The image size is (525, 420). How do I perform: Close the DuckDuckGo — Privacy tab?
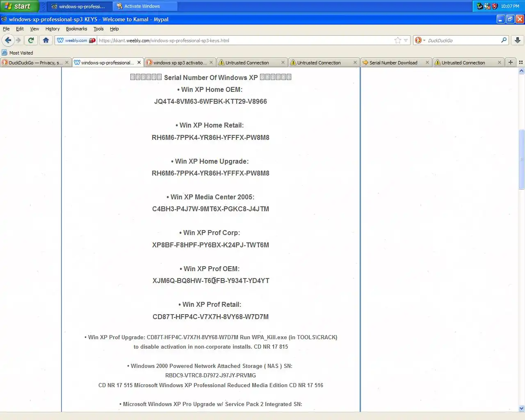(x=67, y=62)
